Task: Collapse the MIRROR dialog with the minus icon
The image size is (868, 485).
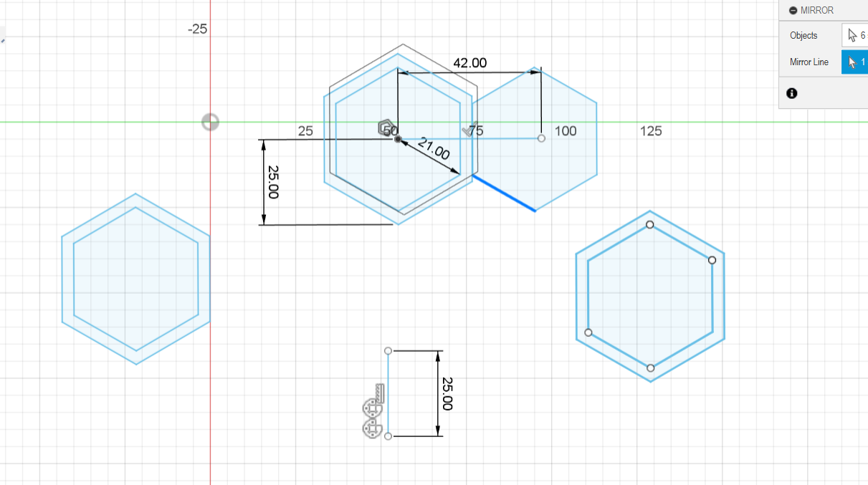Action: click(x=793, y=11)
